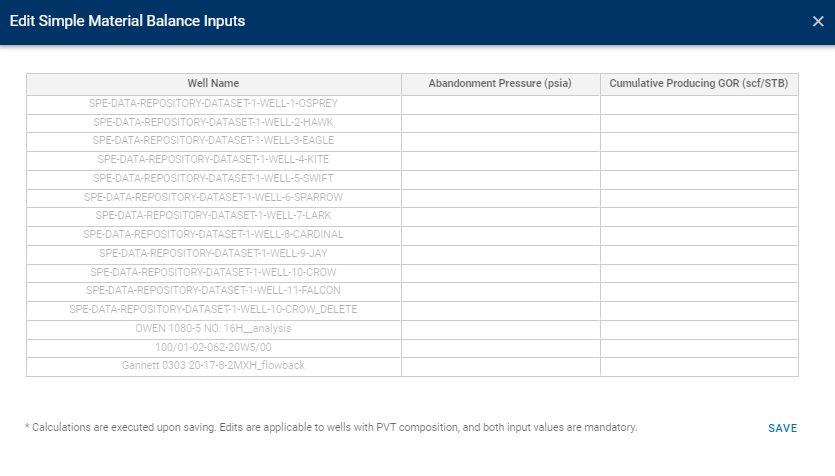835x476 pixels.
Task: Click Abandonment Pressure cell for WELL-10-CROW_DELETE
Action: 500,309
